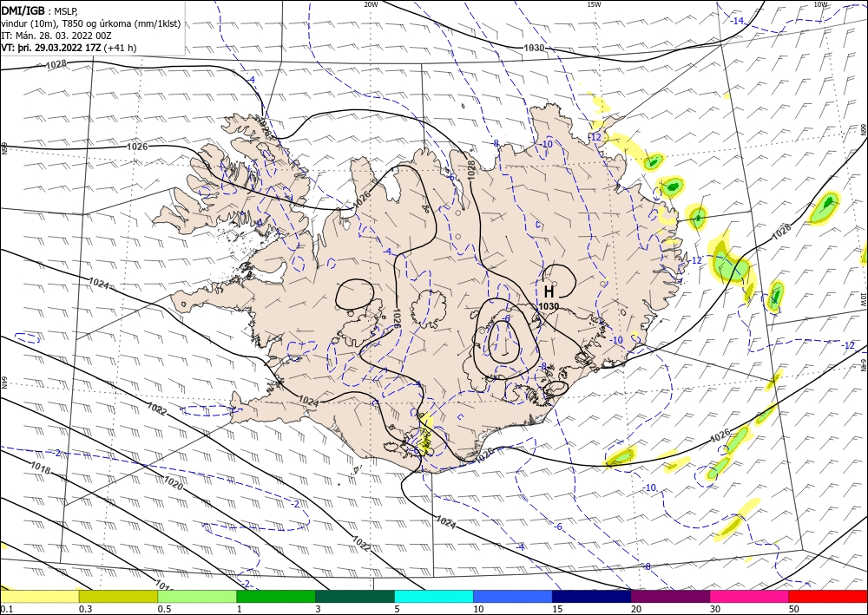Click the '10W' longitude label at top
Viewport: 868px width, 615px height.
pyautogui.click(x=820, y=4)
